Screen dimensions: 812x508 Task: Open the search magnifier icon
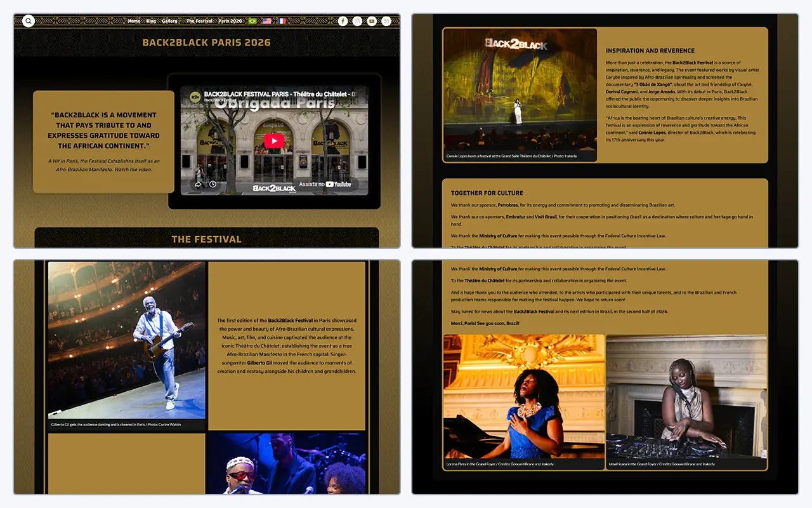click(29, 21)
